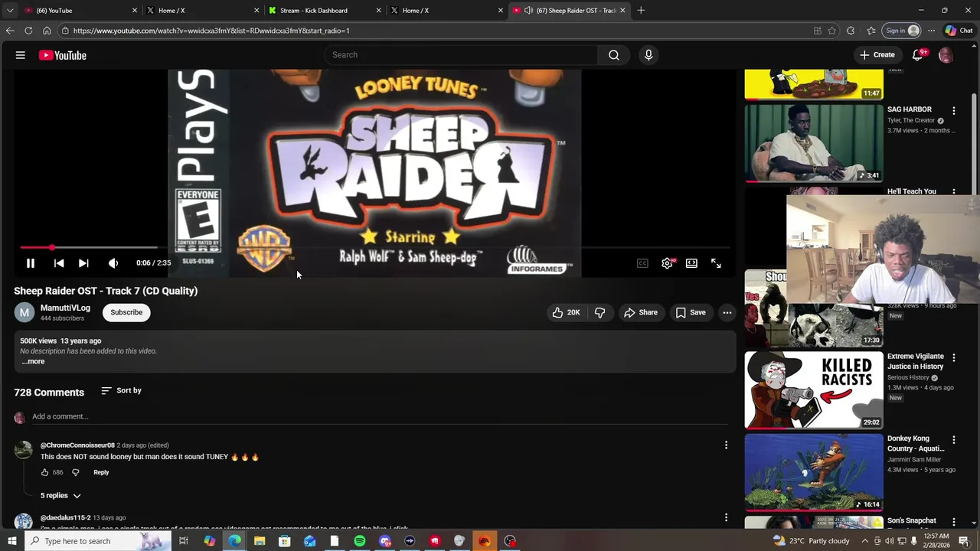
Task: Skip to previous video in playlist
Action: pos(59,263)
